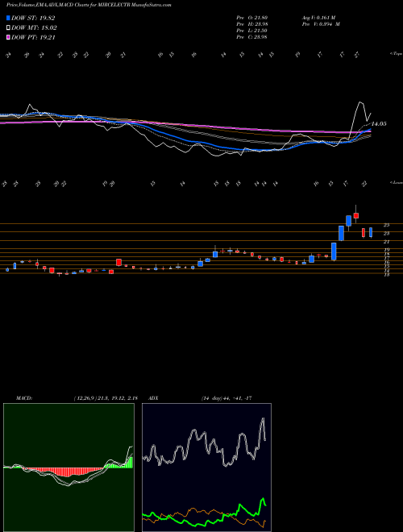Click the MACD panel heading label
The height and width of the screenshot is (532, 403).
click(23, 398)
